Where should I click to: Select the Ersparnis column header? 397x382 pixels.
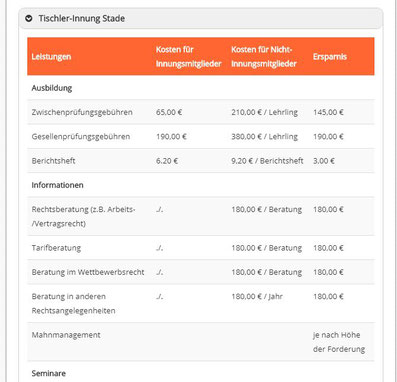point(330,56)
